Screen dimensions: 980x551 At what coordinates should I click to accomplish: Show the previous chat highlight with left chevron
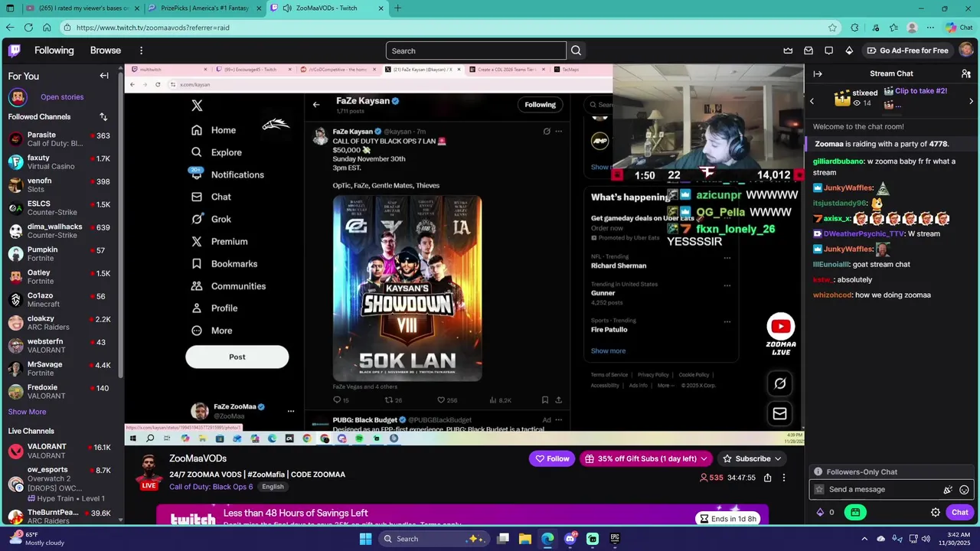click(812, 101)
